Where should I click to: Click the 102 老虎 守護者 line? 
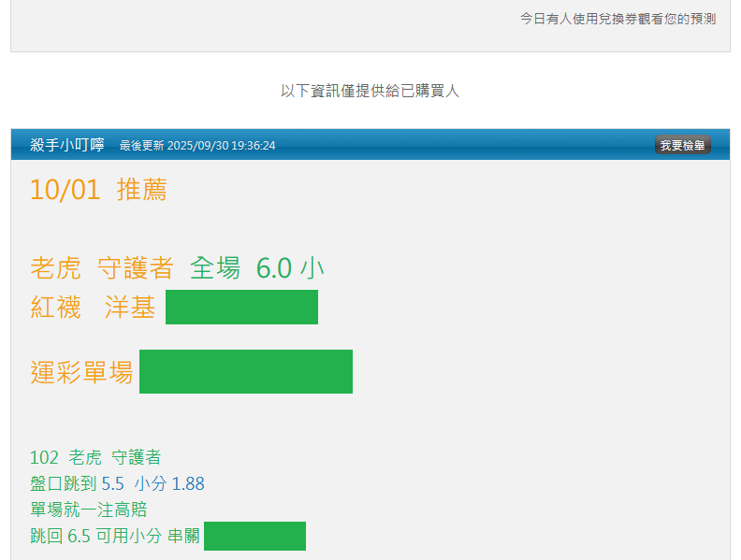pyautogui.click(x=95, y=457)
